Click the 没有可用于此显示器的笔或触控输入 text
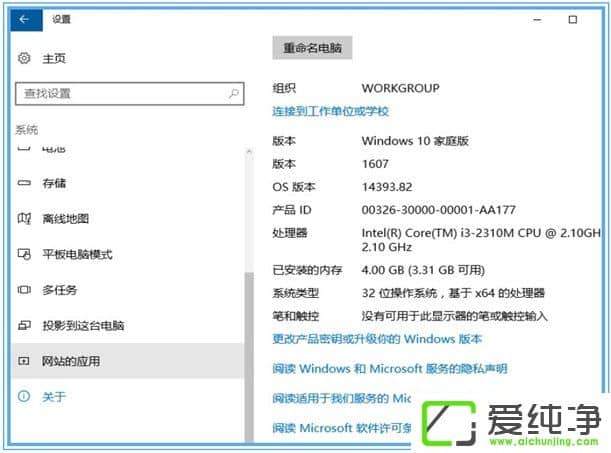Image resolution: width=611 pixels, height=453 pixels. 454,316
